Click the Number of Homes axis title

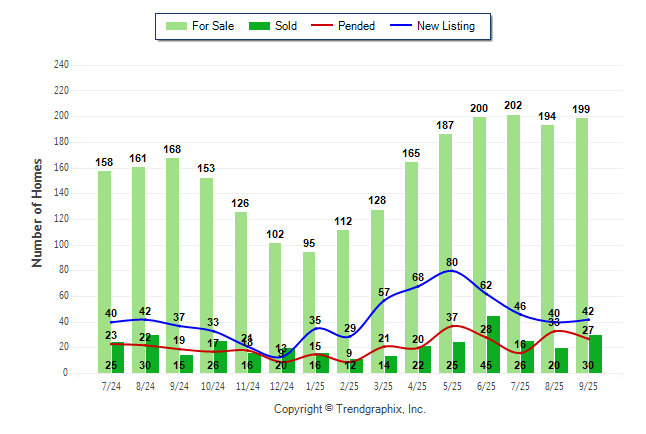pyautogui.click(x=38, y=212)
